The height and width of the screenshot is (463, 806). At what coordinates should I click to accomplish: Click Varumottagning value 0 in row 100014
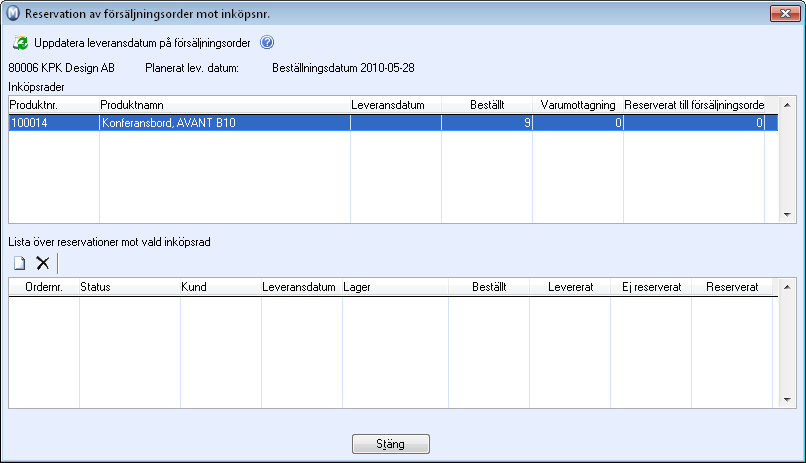pos(578,123)
